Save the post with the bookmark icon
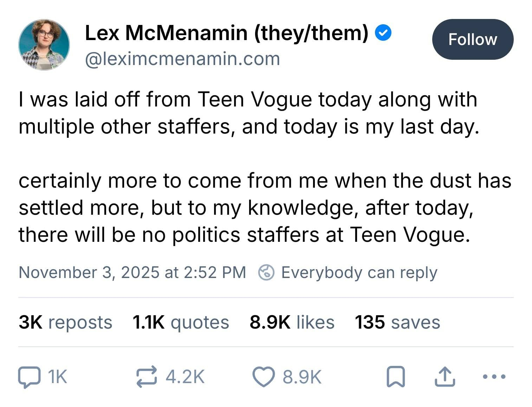This screenshot has height=407, width=532. [396, 377]
